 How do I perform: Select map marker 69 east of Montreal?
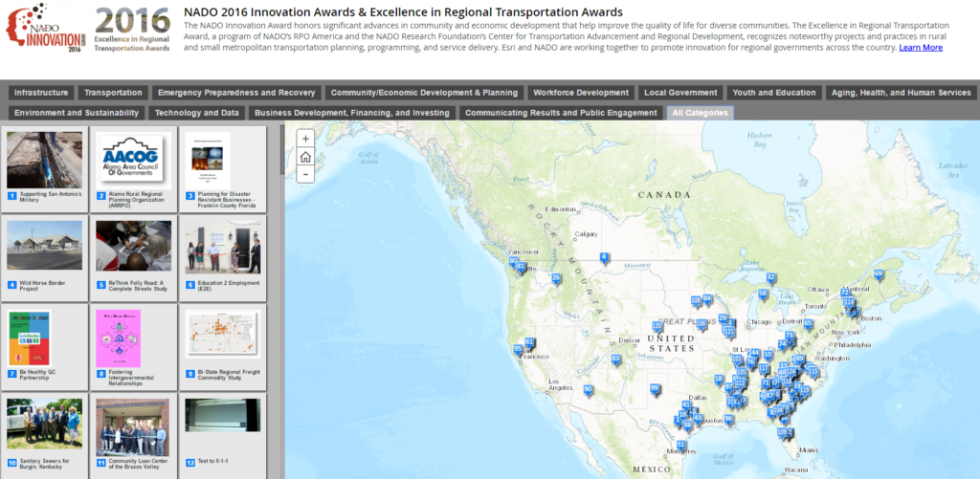[x=879, y=274]
